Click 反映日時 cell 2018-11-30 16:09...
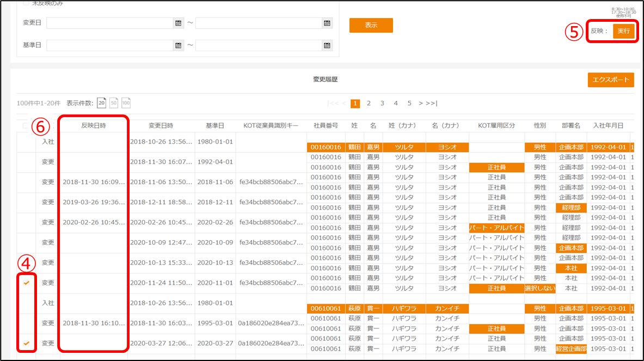The height and width of the screenshot is (361, 644). click(94, 182)
